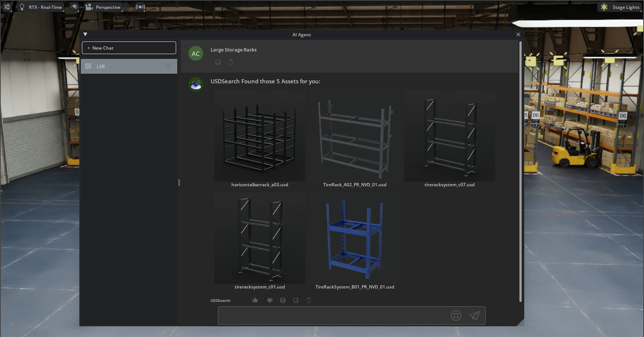Give thumbs up to USDSearch response
Screen dimensions: 644x337
[x=255, y=300]
